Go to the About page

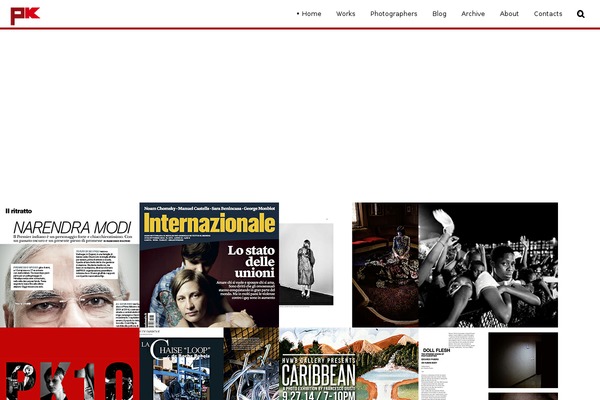pos(509,14)
